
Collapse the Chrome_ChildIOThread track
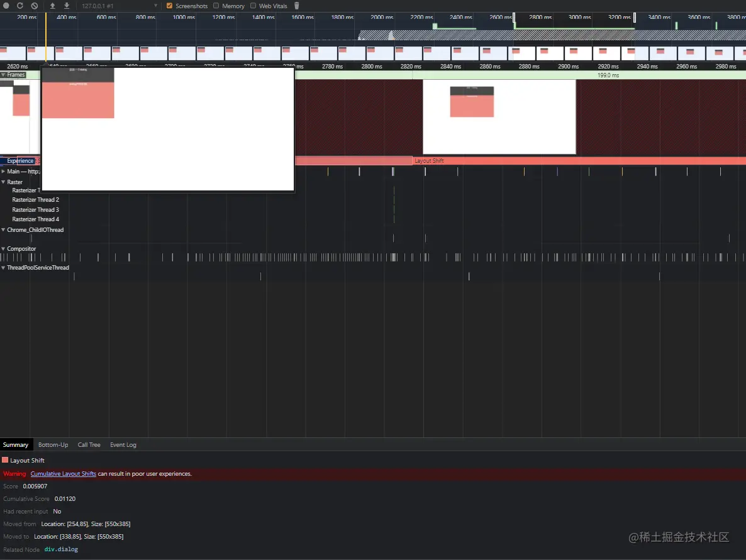tap(3, 229)
